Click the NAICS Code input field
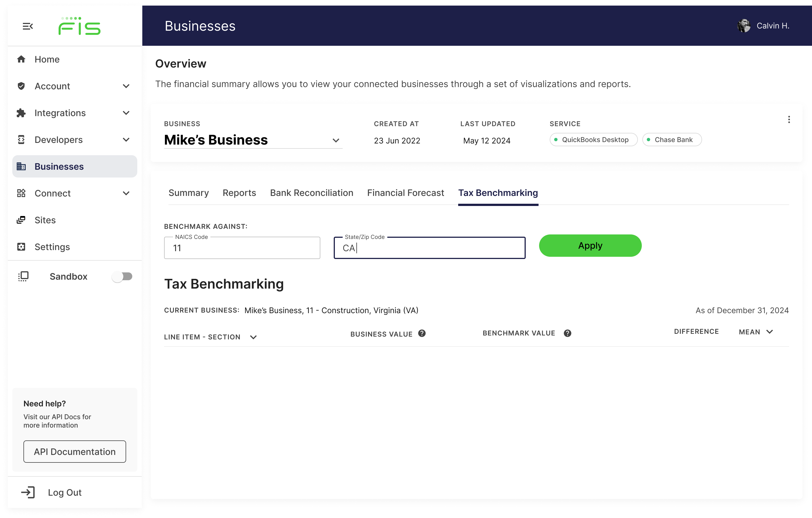The height and width of the screenshot is (518, 812). (x=242, y=248)
